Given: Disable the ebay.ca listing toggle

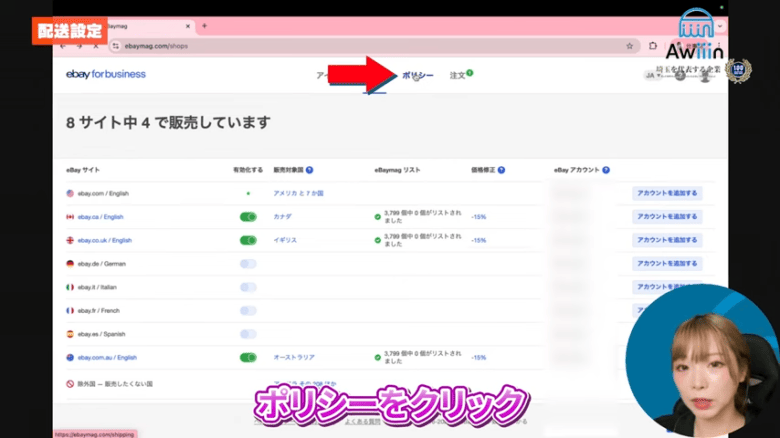Looking at the screenshot, I should 248,217.
